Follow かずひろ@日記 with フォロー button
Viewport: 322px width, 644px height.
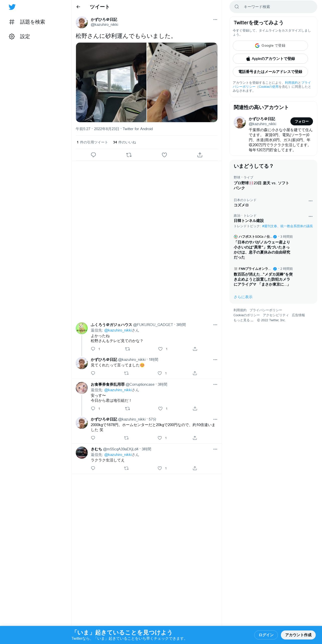pyautogui.click(x=301, y=121)
